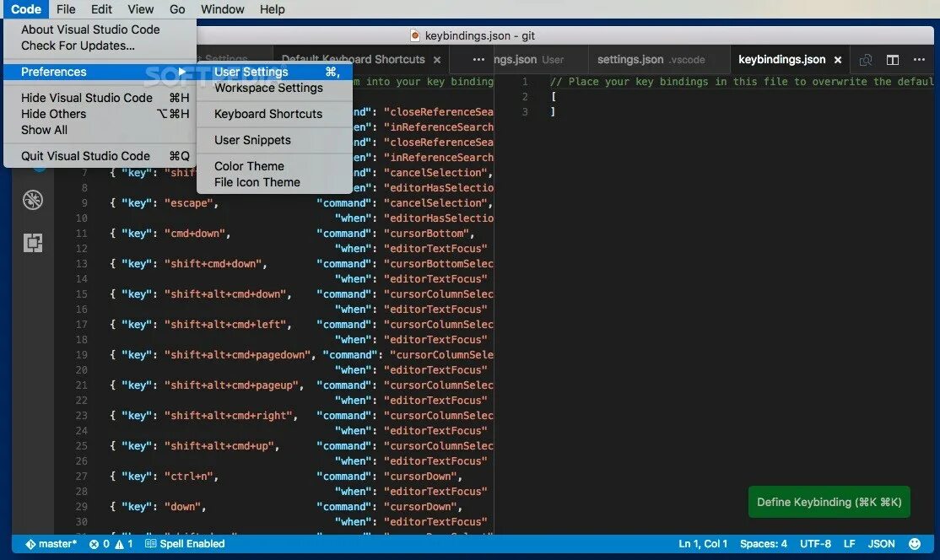This screenshot has width=940, height=560.
Task: Split the editor with split icon
Action: pyautogui.click(x=893, y=60)
